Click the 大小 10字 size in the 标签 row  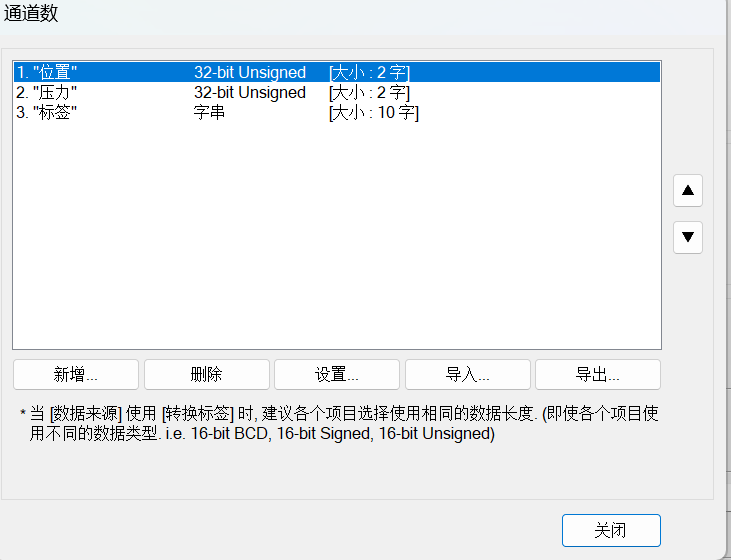(373, 112)
